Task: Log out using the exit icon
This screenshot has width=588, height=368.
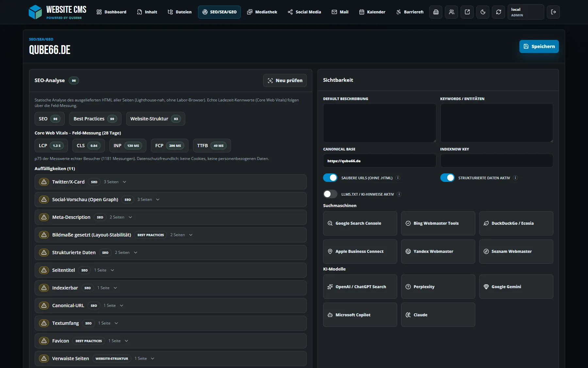Action: point(553,12)
